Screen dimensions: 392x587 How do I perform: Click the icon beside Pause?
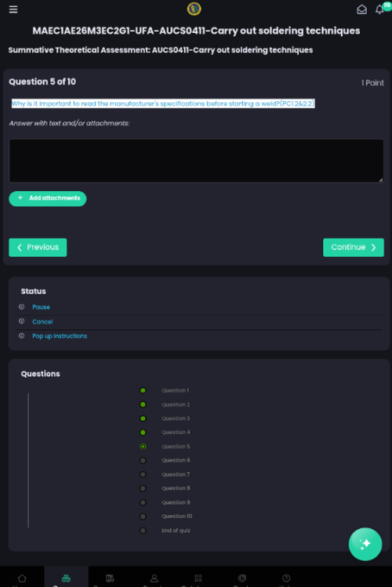click(x=22, y=306)
